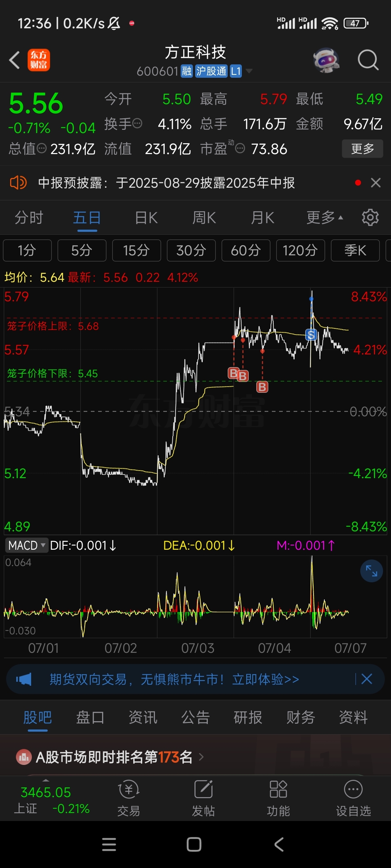
Task: Open the 盘口 tab
Action: 90,718
